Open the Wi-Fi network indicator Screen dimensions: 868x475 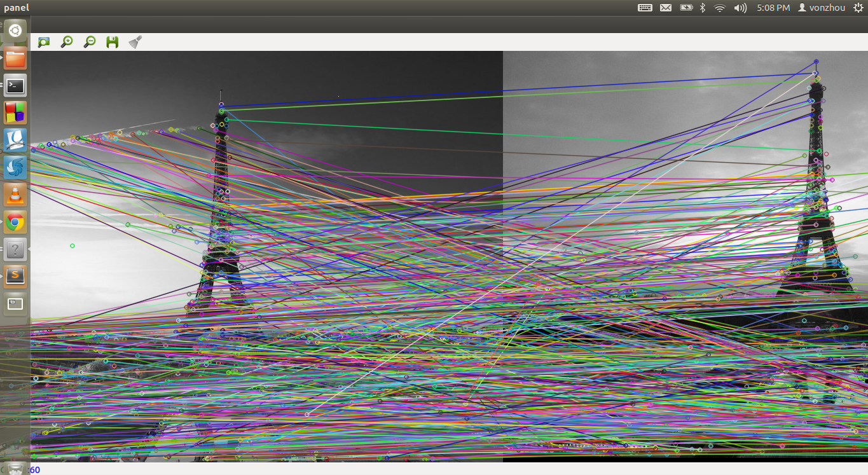720,8
